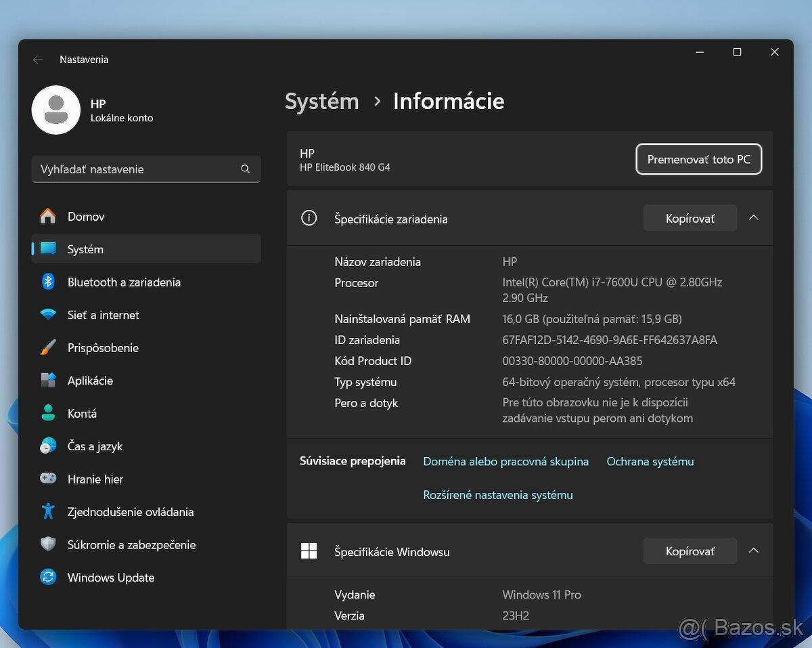Screen dimensions: 812x648
Task: Click the back arrow next to Nastavenia
Action: (x=38, y=60)
